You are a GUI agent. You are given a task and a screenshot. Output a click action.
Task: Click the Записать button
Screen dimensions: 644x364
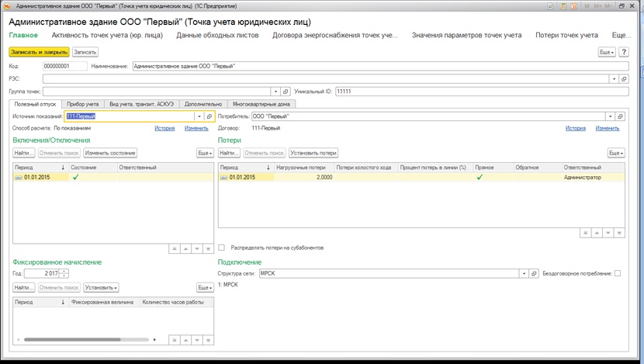click(85, 52)
